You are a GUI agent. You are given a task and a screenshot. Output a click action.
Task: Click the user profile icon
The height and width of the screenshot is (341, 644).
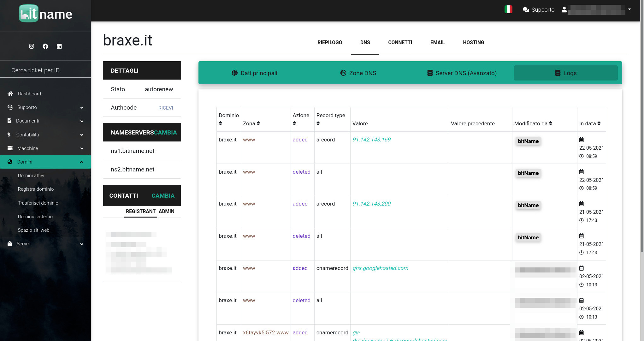pos(564,10)
